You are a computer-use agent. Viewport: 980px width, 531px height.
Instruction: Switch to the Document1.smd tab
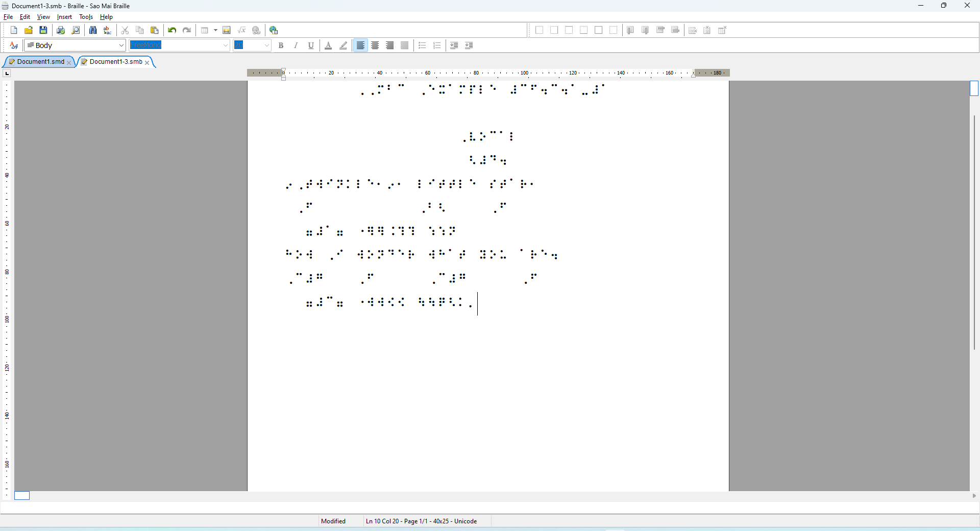[40, 62]
